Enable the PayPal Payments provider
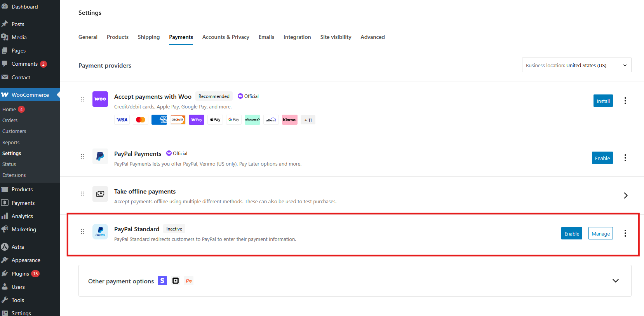Image resolution: width=644 pixels, height=316 pixels. [602, 158]
